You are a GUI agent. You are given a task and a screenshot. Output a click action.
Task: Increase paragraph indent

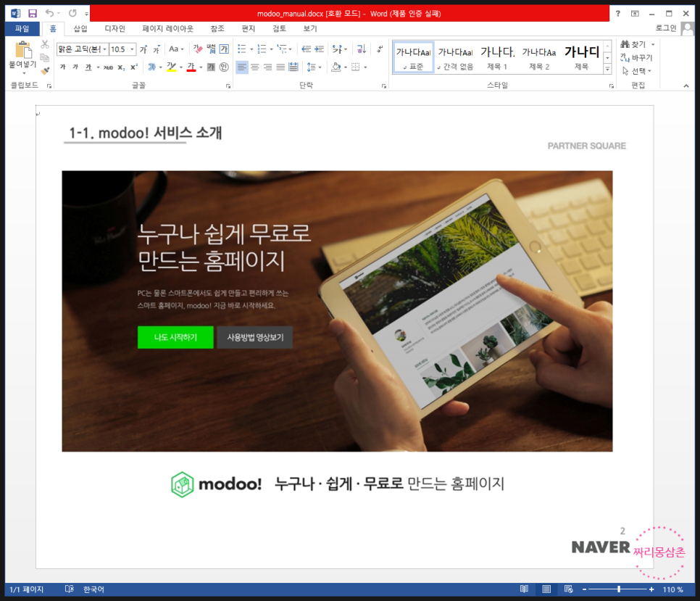pos(319,49)
